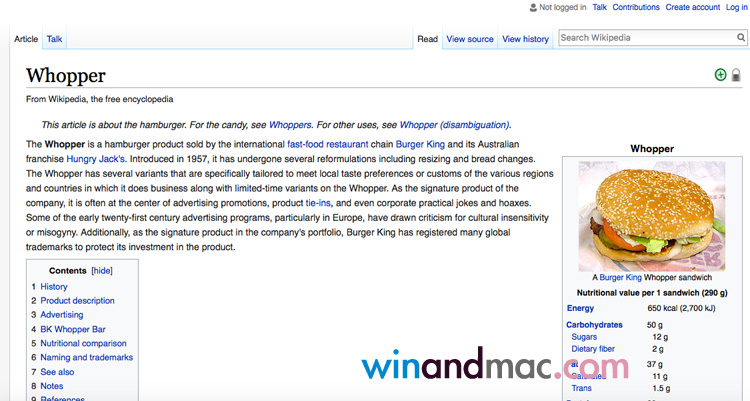
Task: Click the Create account link
Action: coord(692,7)
